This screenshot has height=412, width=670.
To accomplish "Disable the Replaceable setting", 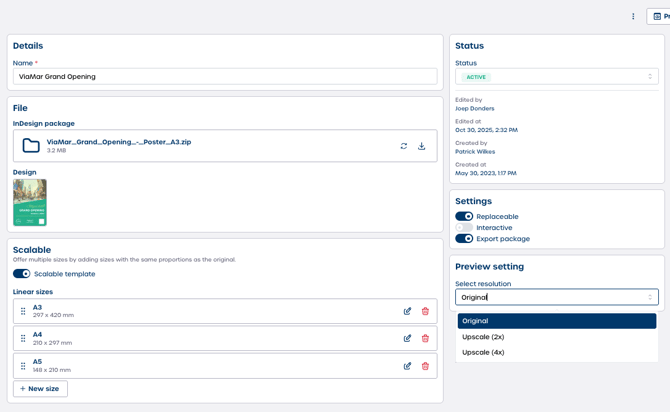I will [x=464, y=216].
